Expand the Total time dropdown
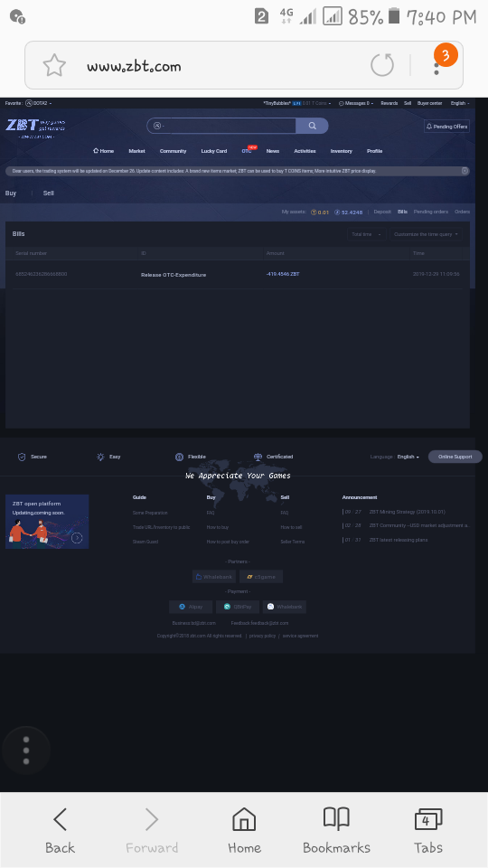Screen dimensions: 488x868 click(366, 234)
